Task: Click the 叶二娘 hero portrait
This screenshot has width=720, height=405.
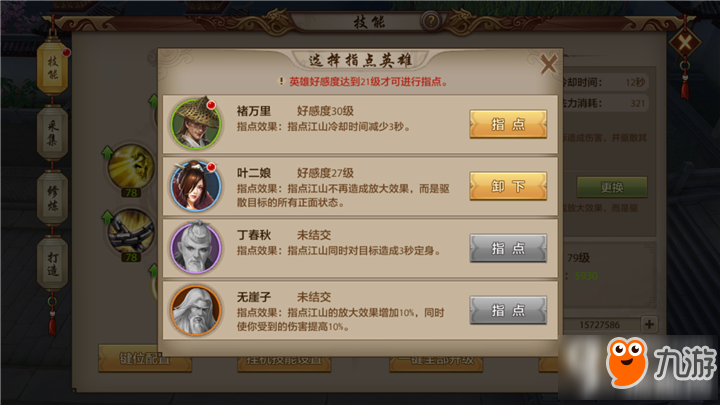Action: click(196, 186)
